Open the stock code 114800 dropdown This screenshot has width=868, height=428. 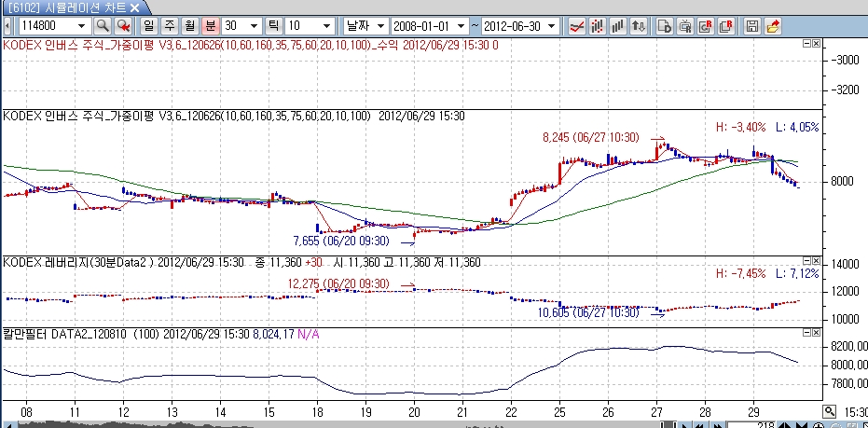click(83, 25)
